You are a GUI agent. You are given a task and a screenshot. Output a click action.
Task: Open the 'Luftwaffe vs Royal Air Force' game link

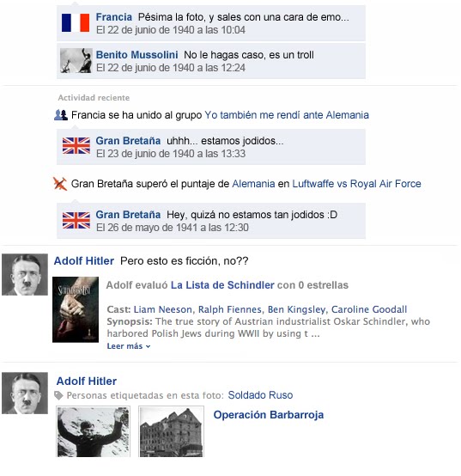pyautogui.click(x=356, y=184)
